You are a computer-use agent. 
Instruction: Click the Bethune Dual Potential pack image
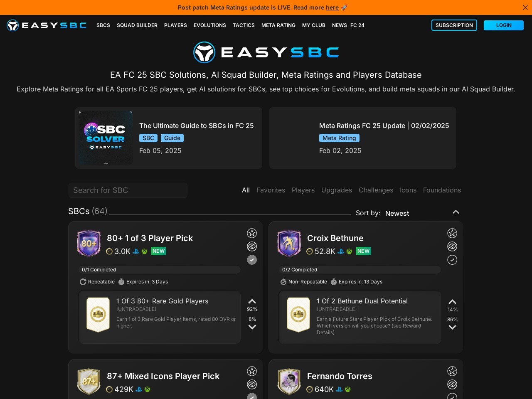point(298,315)
